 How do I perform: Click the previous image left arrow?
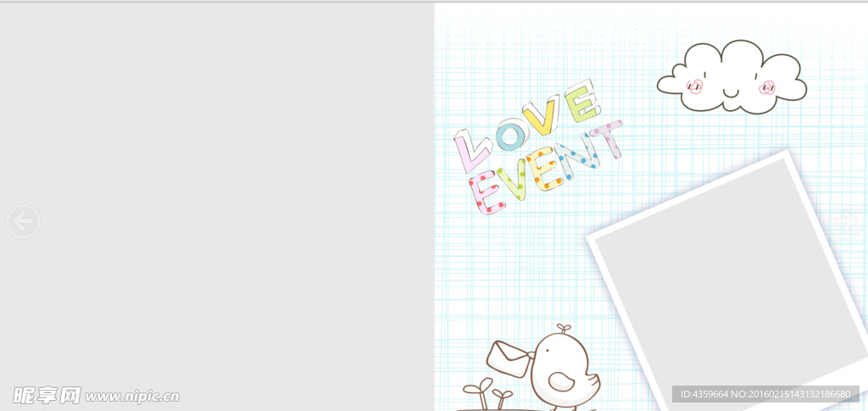coord(23,221)
